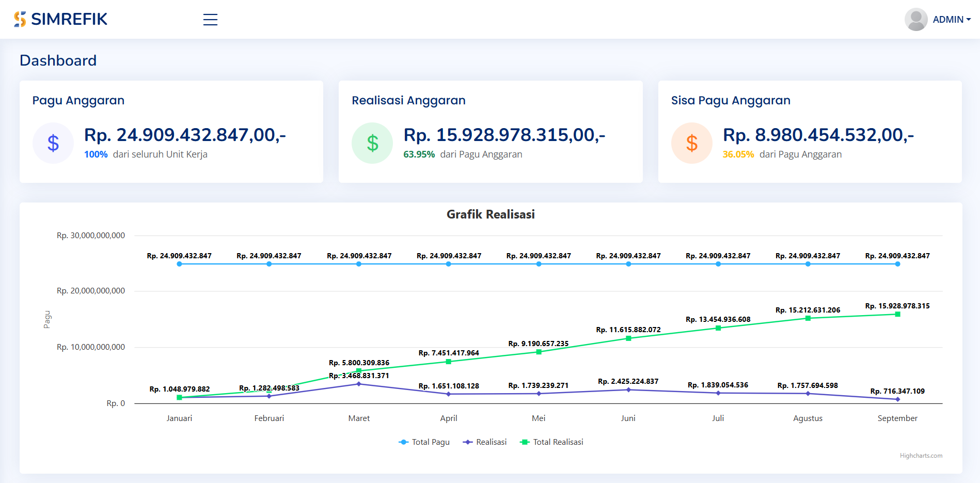Open the Highcharts.com credit link
This screenshot has width=980, height=483.
point(921,456)
